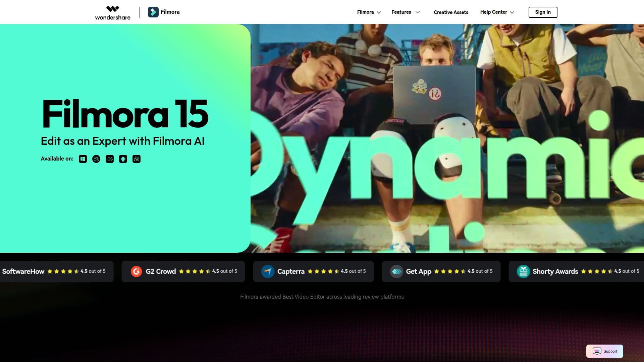Click the Capterra rating name
Image resolution: width=644 pixels, height=362 pixels.
(x=291, y=271)
